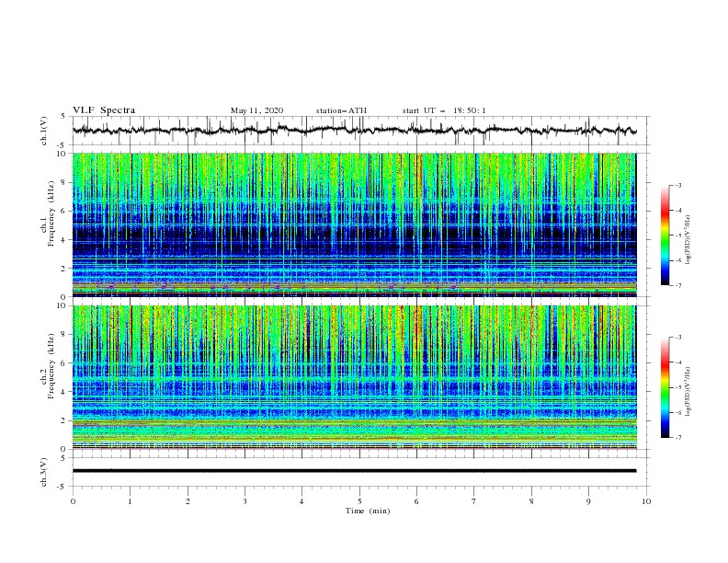Image resolution: width=728 pixels, height=563 pixels.
Task: Click time-axis tick label "8"
Action: pos(531,501)
